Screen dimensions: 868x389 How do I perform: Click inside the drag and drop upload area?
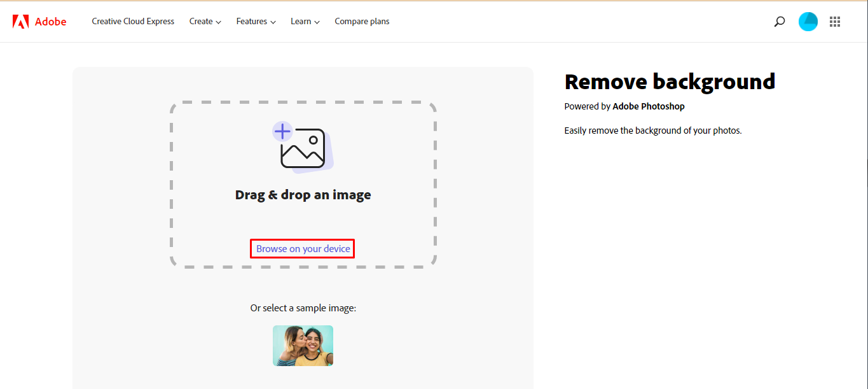pos(303,183)
